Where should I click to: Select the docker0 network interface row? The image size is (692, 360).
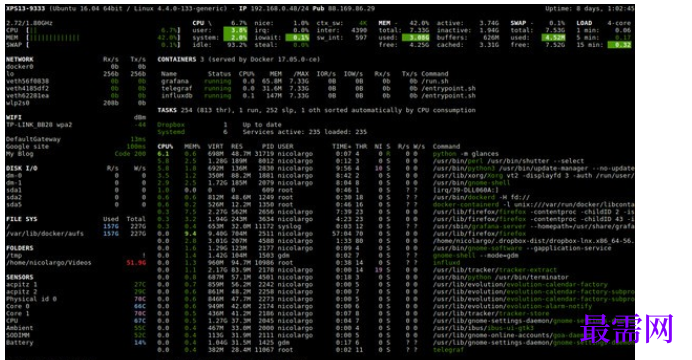pos(75,67)
